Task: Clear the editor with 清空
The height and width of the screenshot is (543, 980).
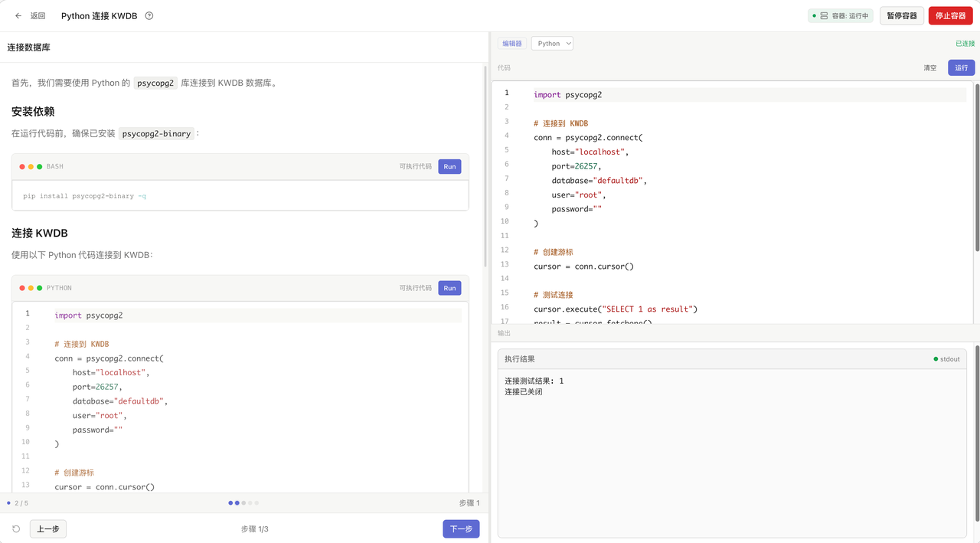Action: point(930,67)
